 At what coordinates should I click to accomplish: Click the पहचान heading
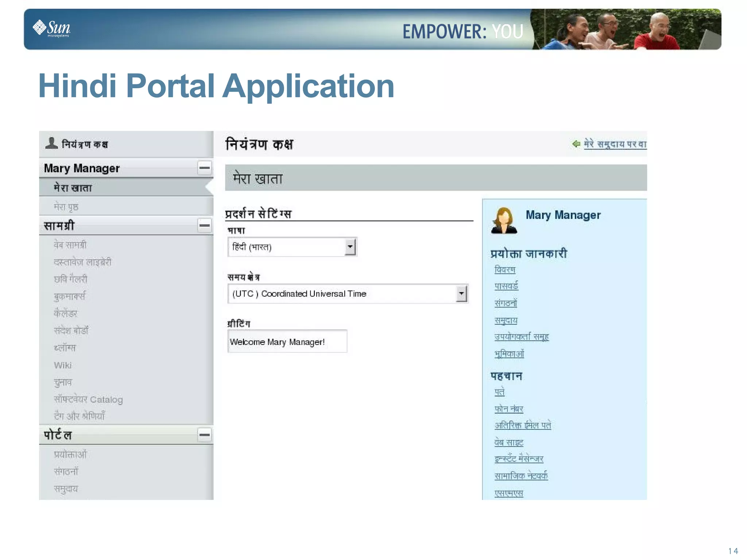pyautogui.click(x=506, y=376)
